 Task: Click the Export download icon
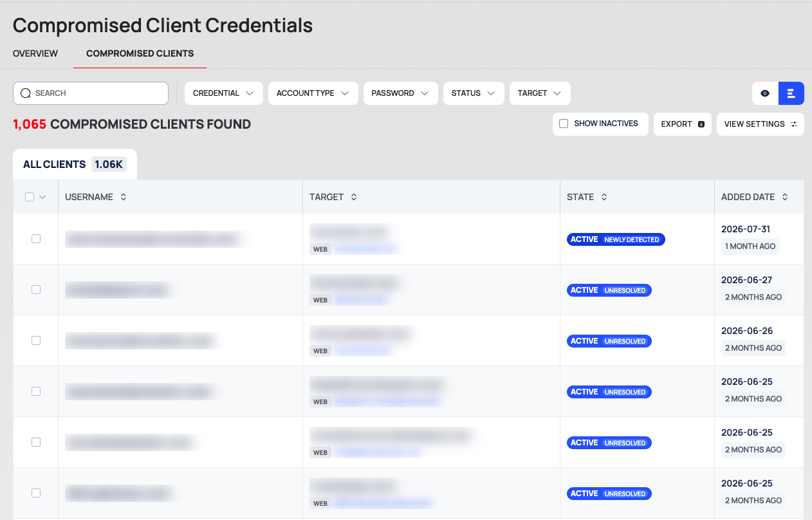[x=701, y=124]
